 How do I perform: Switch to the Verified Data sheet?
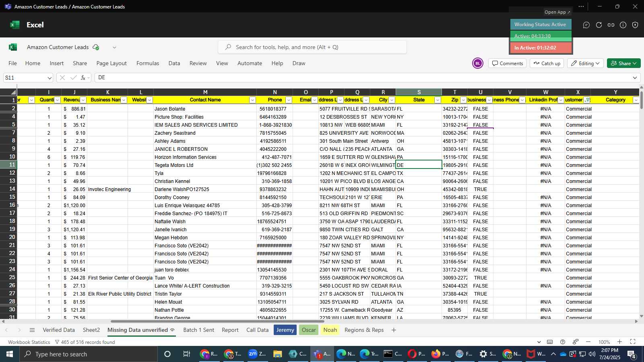point(59,330)
